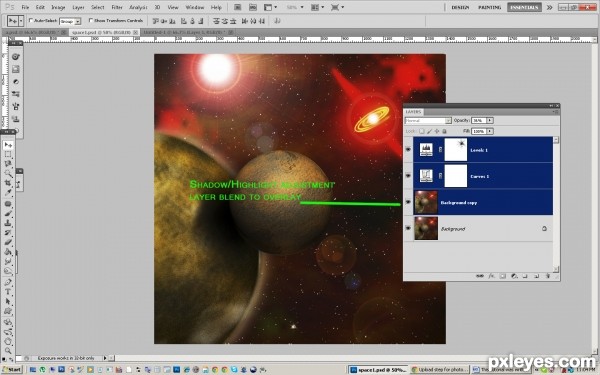This screenshot has height=375, width=600.
Task: Toggle Lock position in Layers panel
Action: point(437,131)
